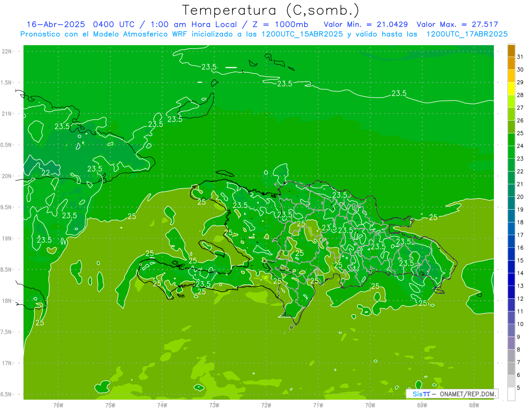Click the colorbar label "12"
Screen dimensions: 532x411
tap(520, 299)
